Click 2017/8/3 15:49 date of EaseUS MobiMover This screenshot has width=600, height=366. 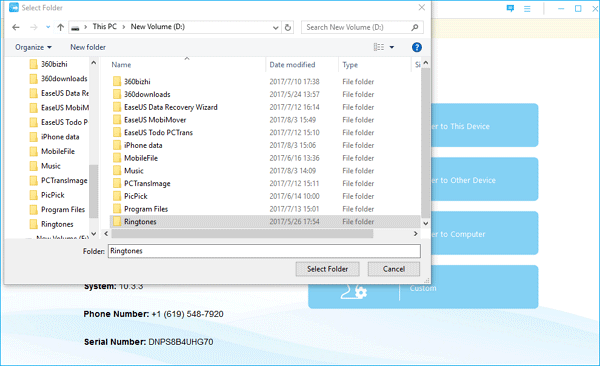tap(293, 120)
